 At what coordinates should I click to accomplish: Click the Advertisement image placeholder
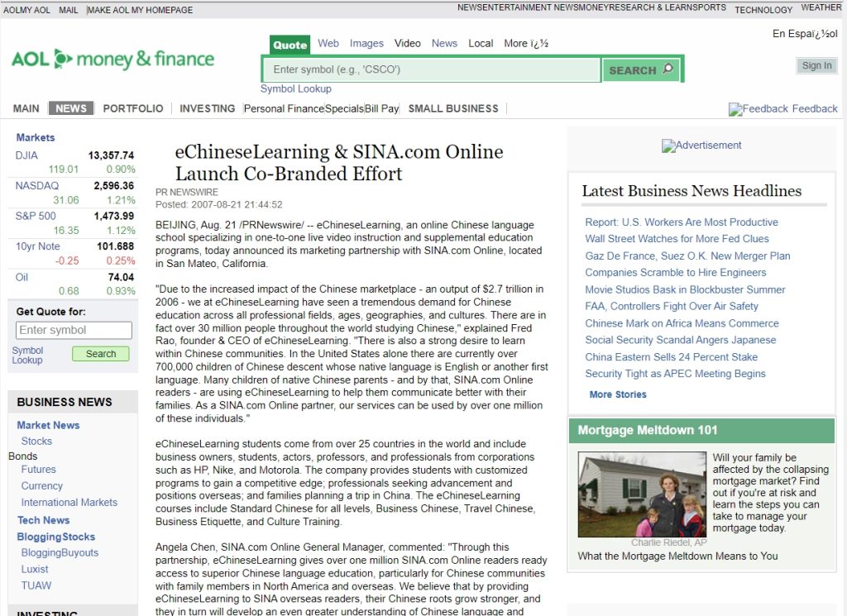coord(701,146)
